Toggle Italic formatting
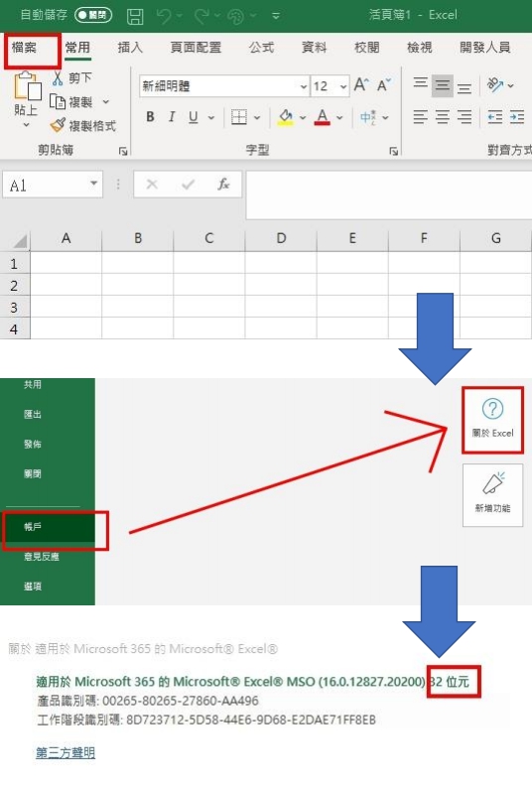 (x=172, y=117)
